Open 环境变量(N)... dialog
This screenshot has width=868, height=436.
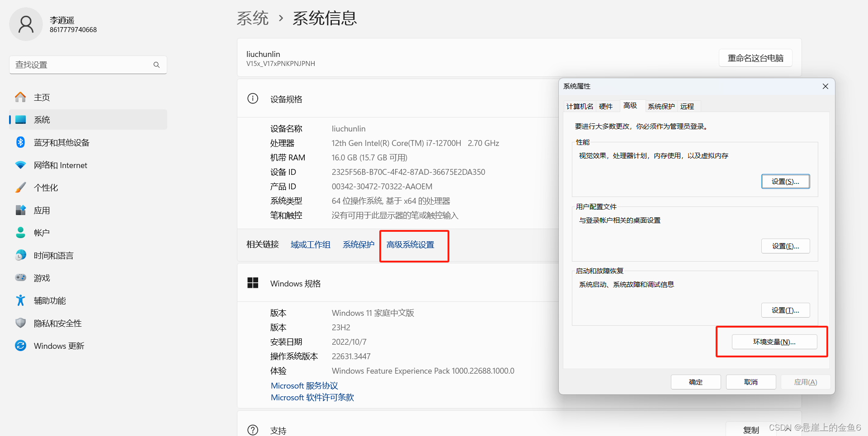point(774,342)
